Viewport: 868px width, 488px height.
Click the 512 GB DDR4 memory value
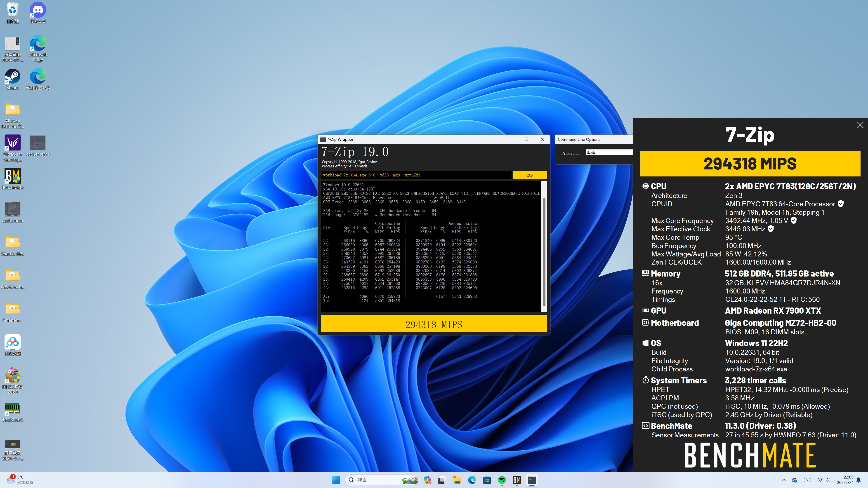[x=779, y=273]
